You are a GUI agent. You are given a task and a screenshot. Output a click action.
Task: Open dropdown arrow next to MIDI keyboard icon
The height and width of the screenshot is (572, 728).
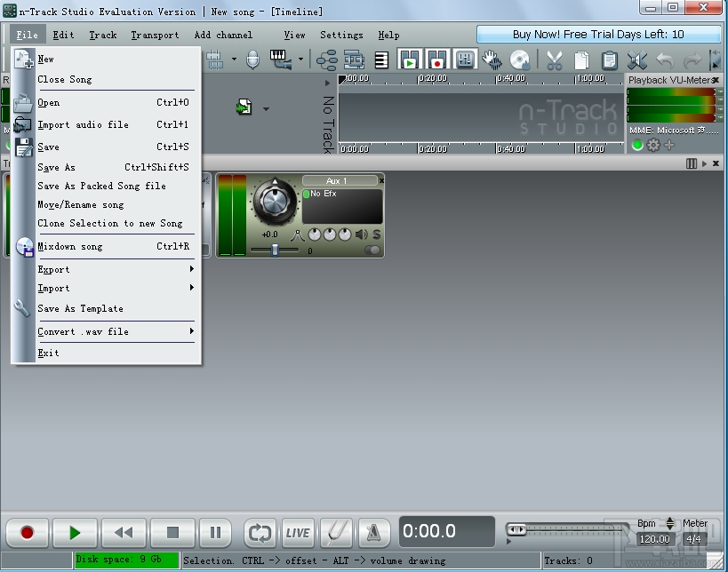click(300, 59)
